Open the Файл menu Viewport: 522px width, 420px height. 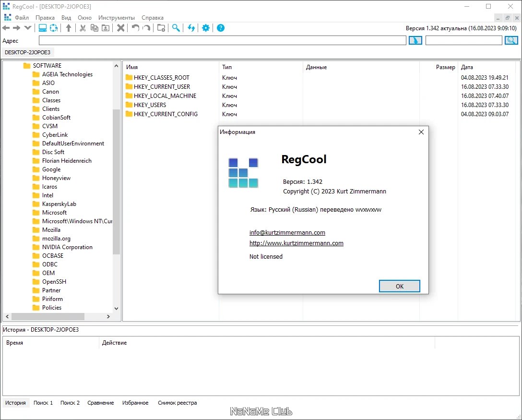[22, 18]
